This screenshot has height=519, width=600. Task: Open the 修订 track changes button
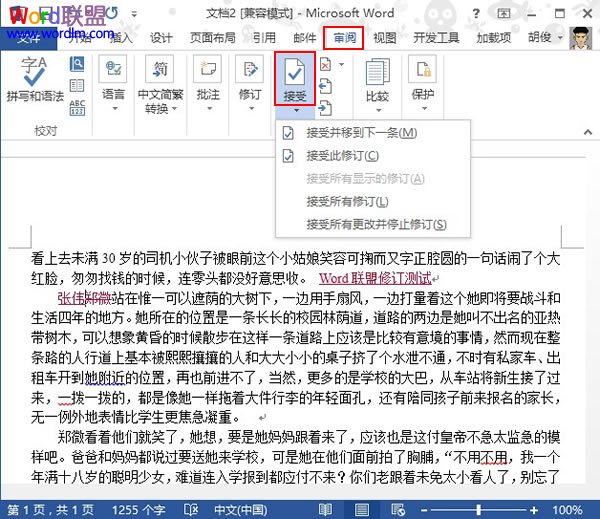click(x=249, y=83)
